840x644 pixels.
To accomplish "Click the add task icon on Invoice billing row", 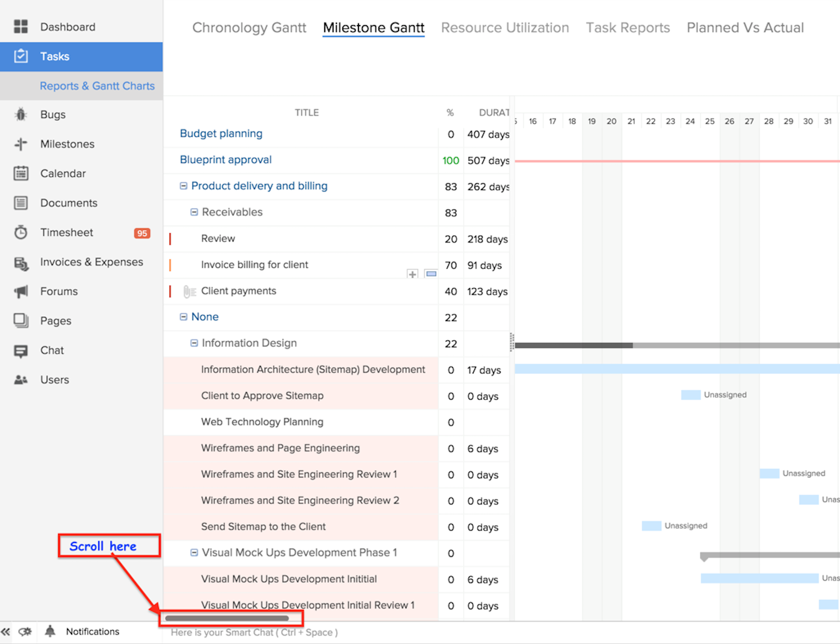I will [411, 273].
